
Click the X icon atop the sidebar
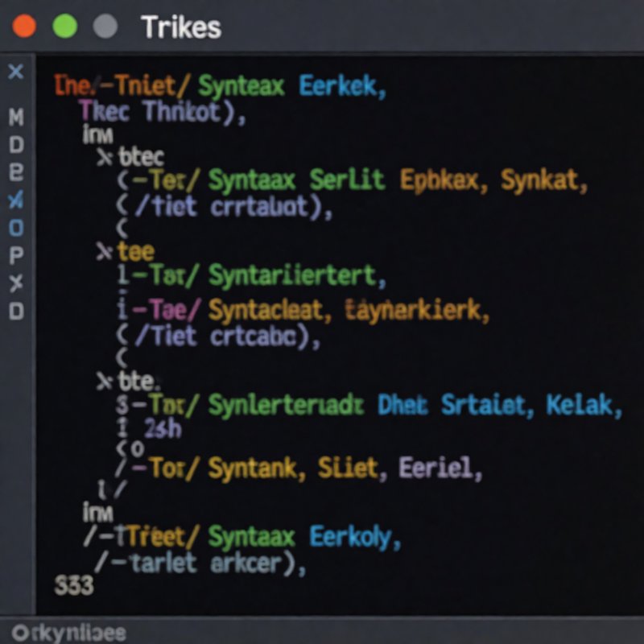16,72
